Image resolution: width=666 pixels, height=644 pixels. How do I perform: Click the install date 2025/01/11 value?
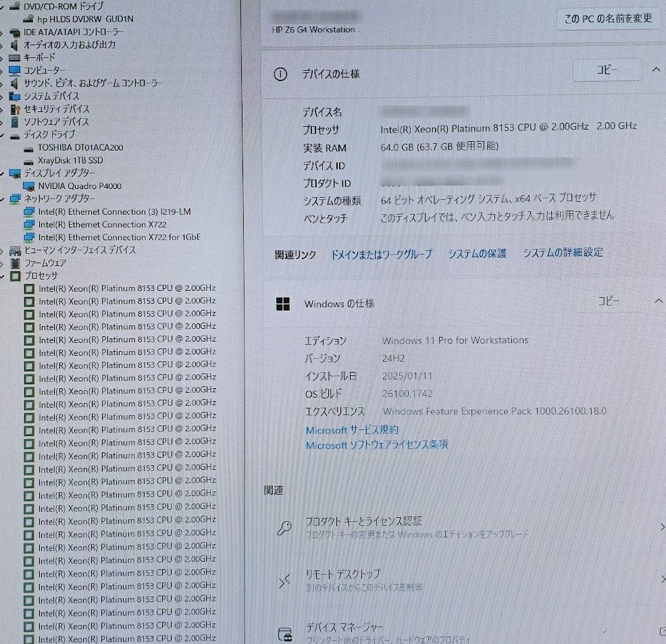[407, 376]
